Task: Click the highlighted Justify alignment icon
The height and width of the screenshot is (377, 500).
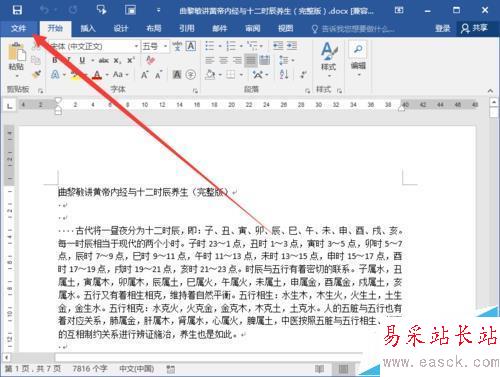Action: pyautogui.click(x=251, y=60)
